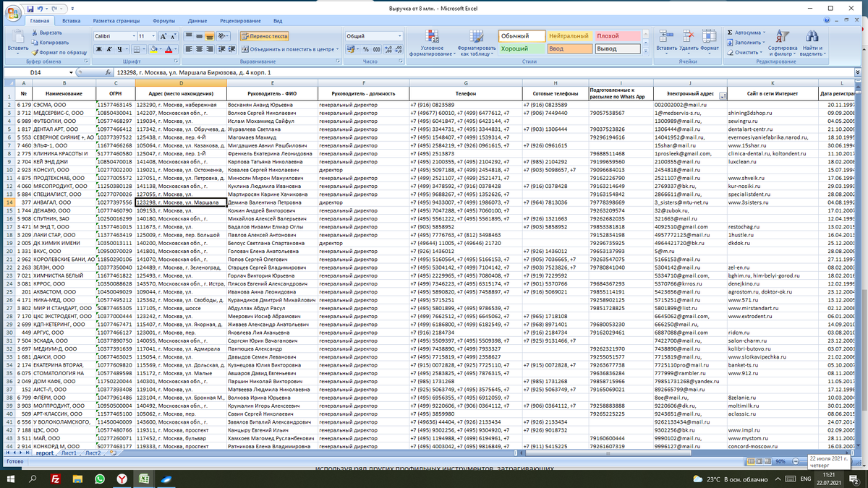Decrease decimal places
868x488 pixels.
point(399,49)
